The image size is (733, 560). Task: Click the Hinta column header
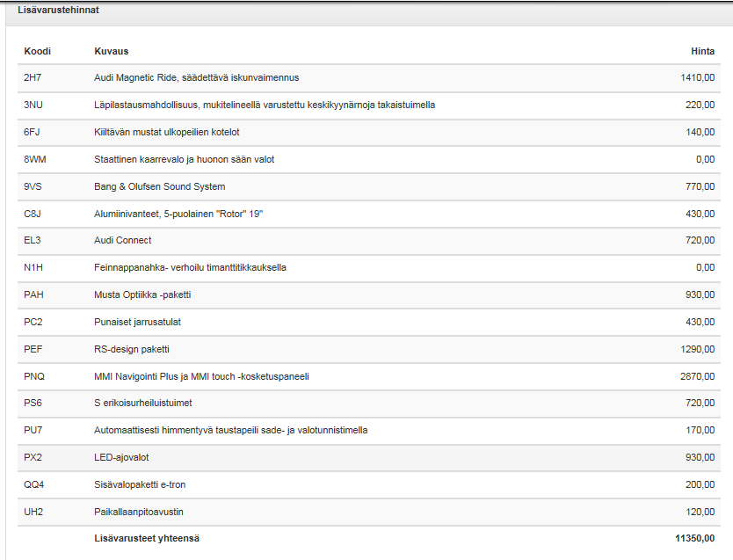point(702,51)
